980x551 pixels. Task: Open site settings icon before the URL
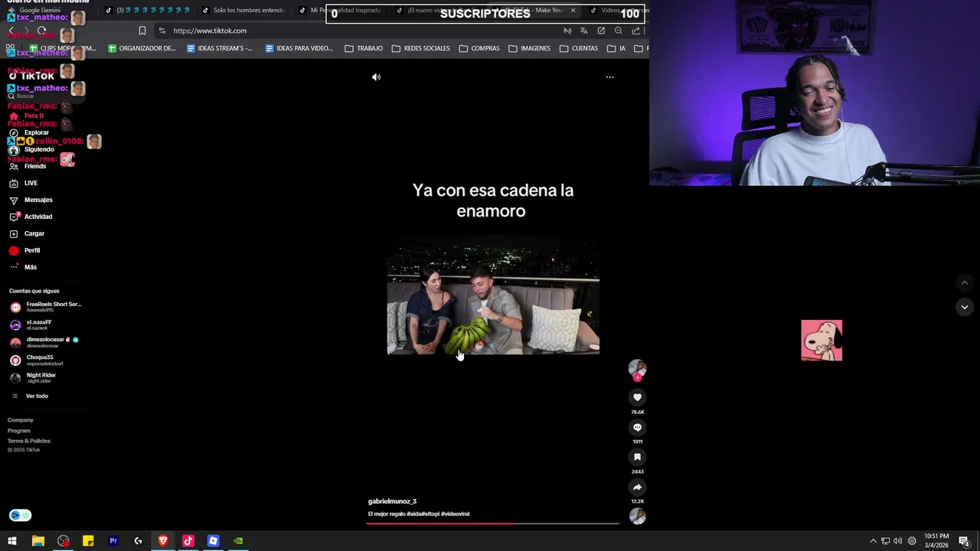coord(162,31)
